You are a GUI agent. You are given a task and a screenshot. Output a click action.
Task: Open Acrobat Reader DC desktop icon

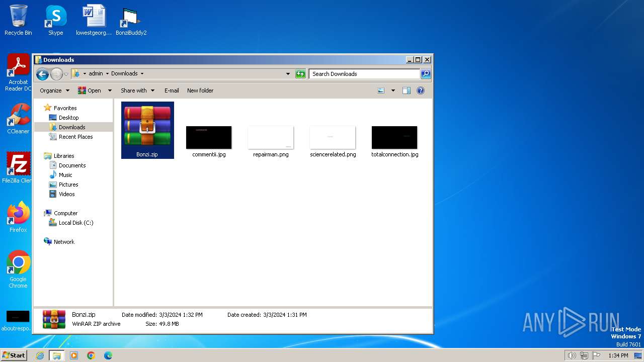pyautogui.click(x=18, y=72)
